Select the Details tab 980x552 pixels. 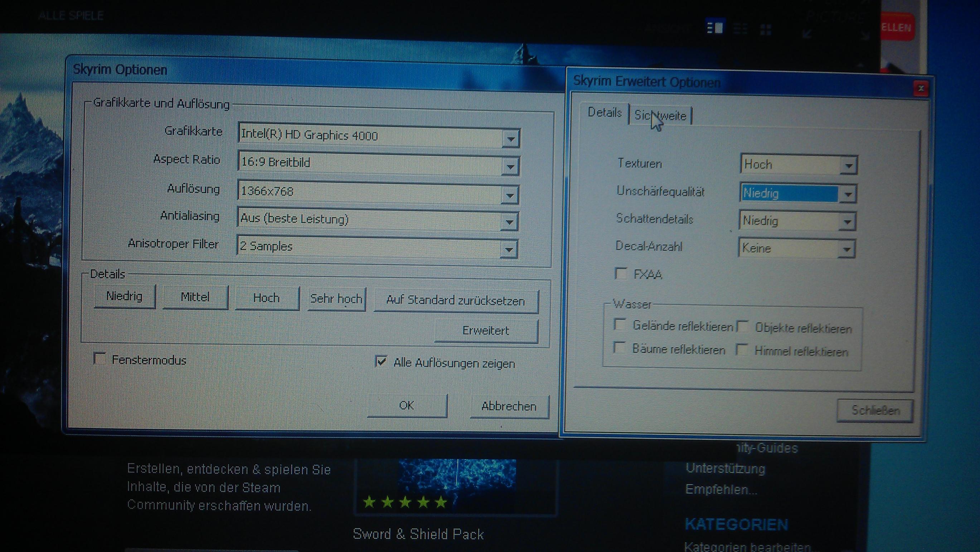point(604,113)
